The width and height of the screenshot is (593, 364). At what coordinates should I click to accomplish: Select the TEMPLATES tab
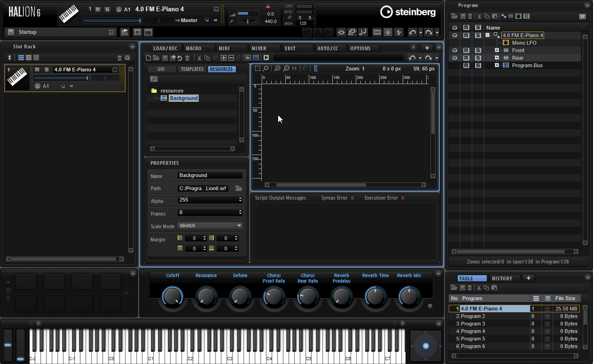(192, 69)
